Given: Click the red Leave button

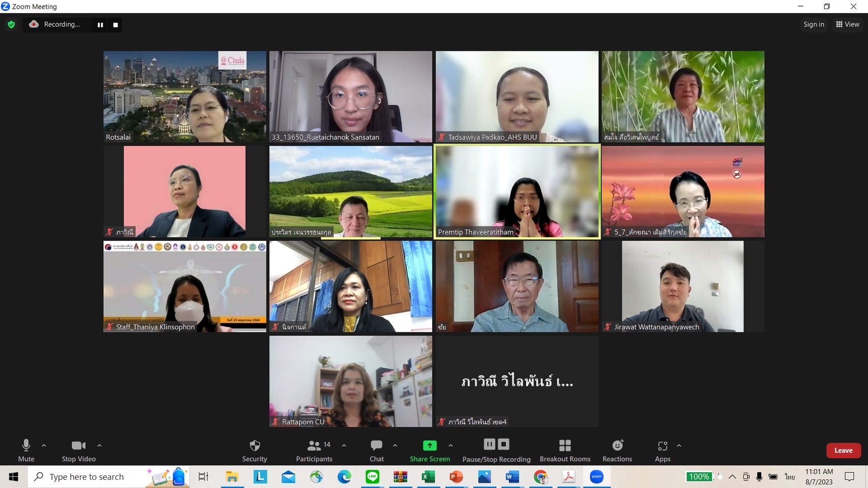Looking at the screenshot, I should pos(843,450).
